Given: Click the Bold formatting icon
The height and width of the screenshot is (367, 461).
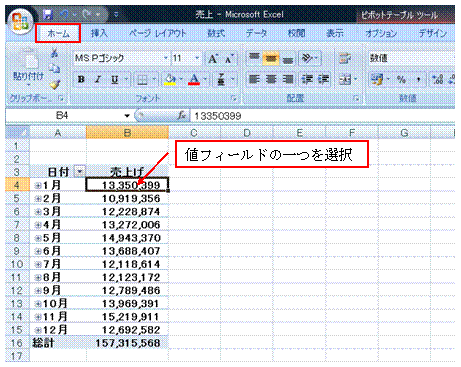Looking at the screenshot, I should click(x=81, y=80).
